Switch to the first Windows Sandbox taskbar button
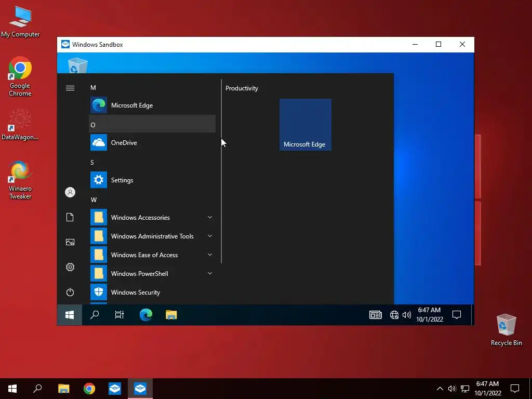 click(115, 389)
